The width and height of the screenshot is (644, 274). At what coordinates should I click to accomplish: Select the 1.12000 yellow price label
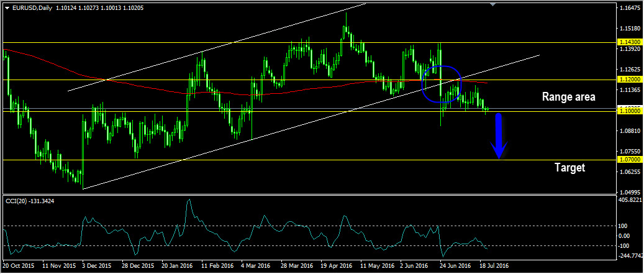coord(629,80)
